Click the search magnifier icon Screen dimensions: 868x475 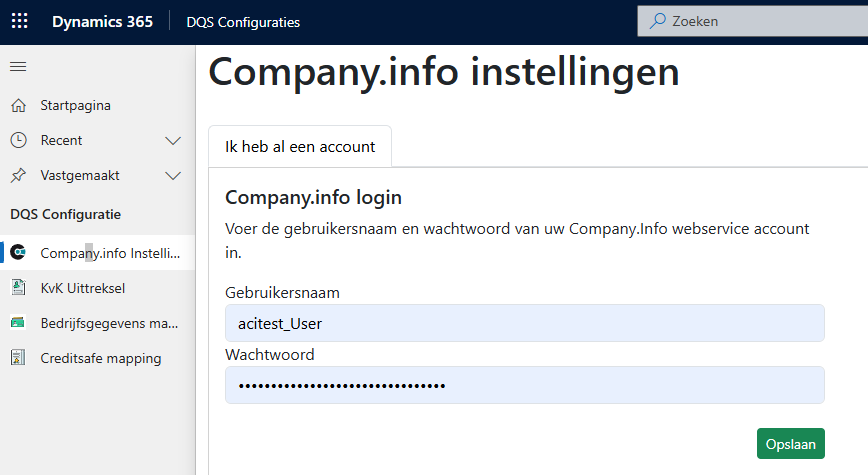(658, 21)
